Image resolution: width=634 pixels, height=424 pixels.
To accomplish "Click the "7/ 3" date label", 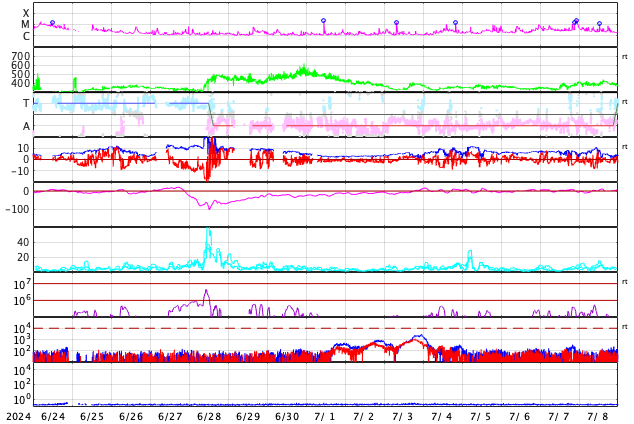I will (x=403, y=416).
